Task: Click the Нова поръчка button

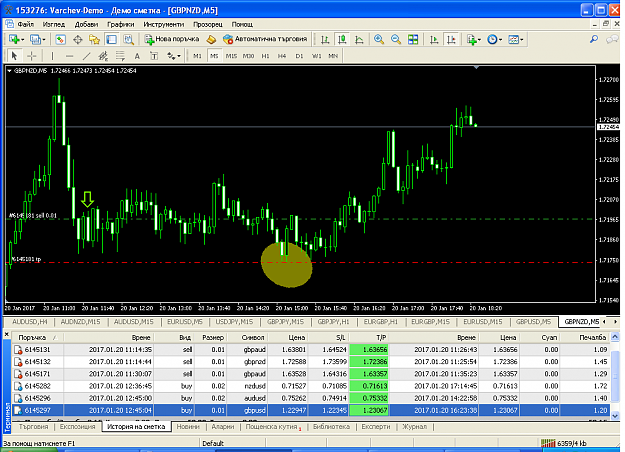Action: (x=172, y=39)
